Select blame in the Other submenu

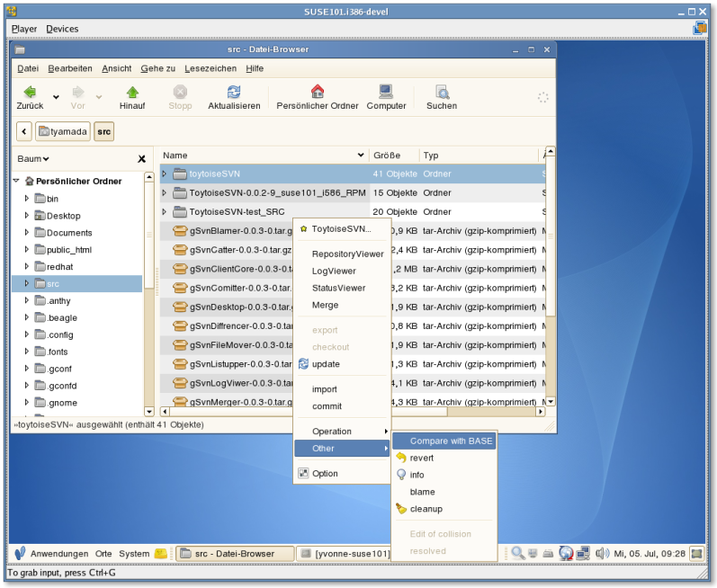pyautogui.click(x=444, y=492)
